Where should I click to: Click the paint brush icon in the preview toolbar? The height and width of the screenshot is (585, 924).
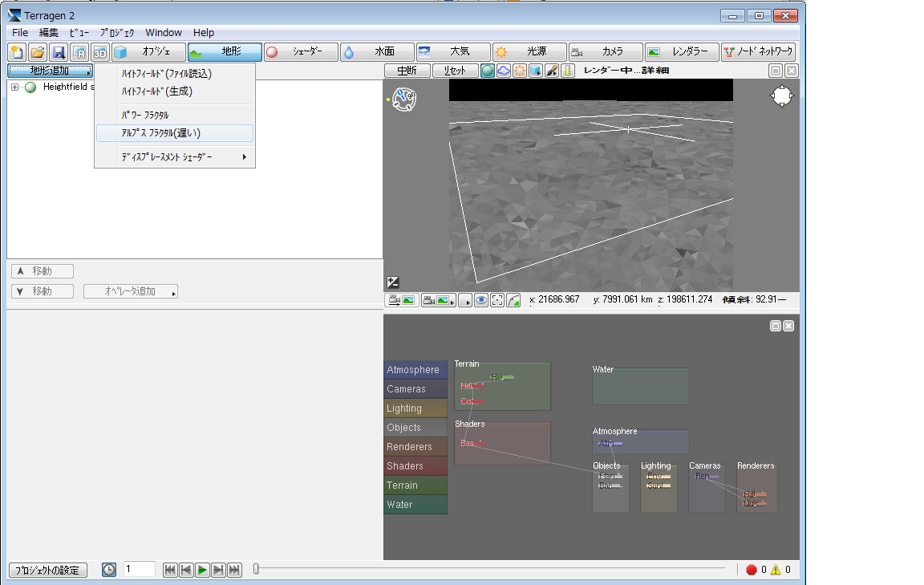click(552, 71)
